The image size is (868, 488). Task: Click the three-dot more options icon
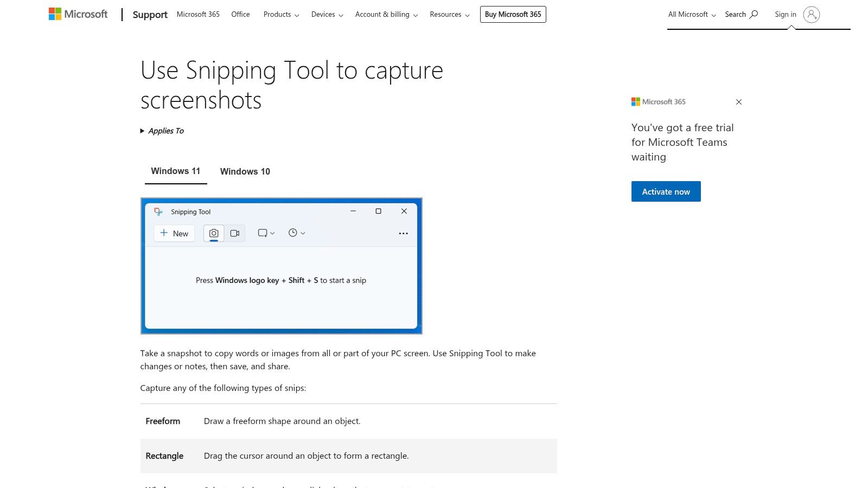click(x=403, y=233)
